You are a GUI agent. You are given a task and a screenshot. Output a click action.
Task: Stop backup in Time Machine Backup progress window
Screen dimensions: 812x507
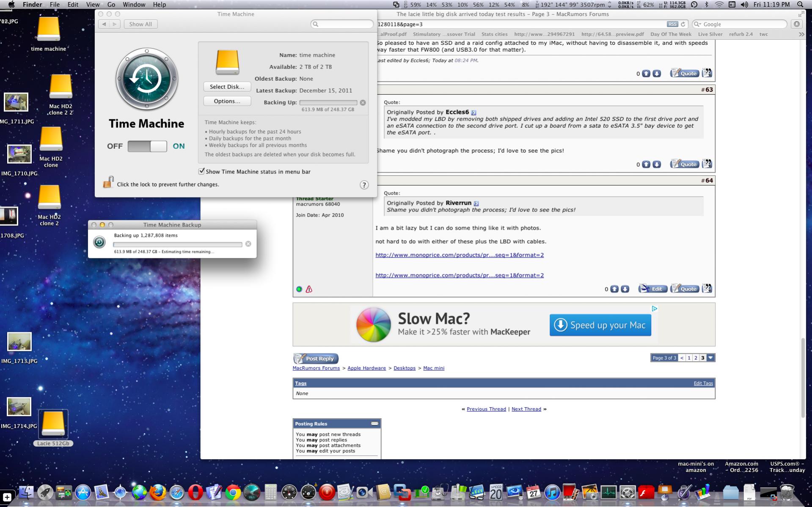[248, 244]
